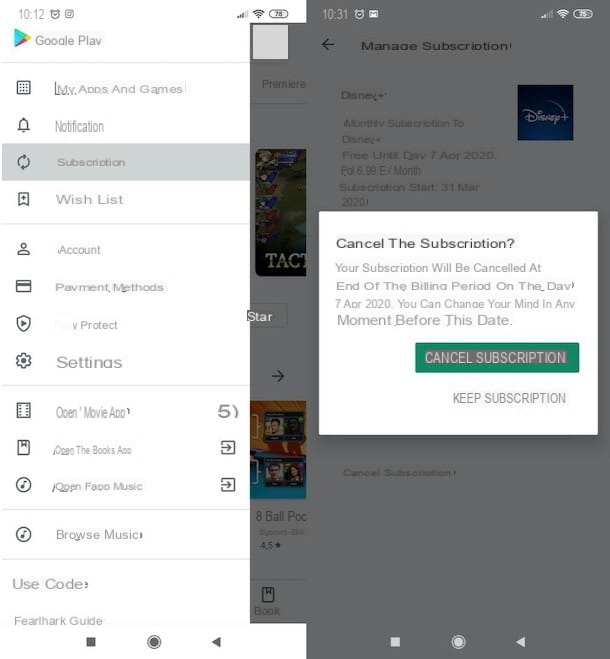Tap Use Code link
The height and width of the screenshot is (659, 610).
coord(50,584)
